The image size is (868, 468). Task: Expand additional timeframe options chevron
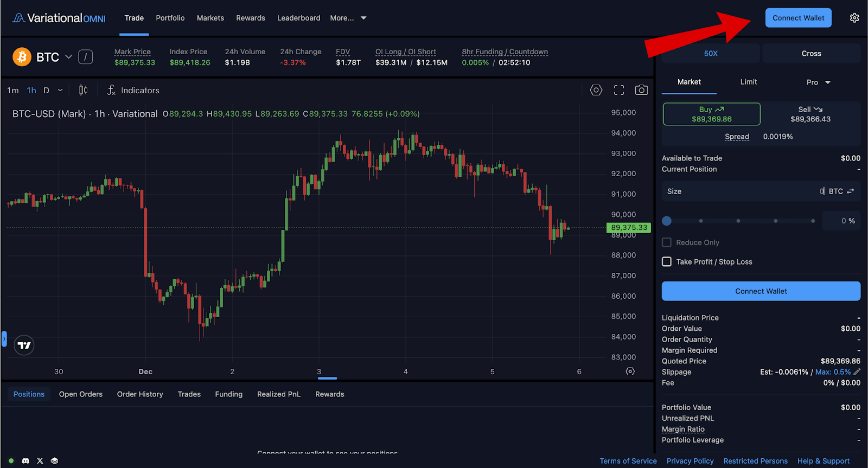point(60,91)
